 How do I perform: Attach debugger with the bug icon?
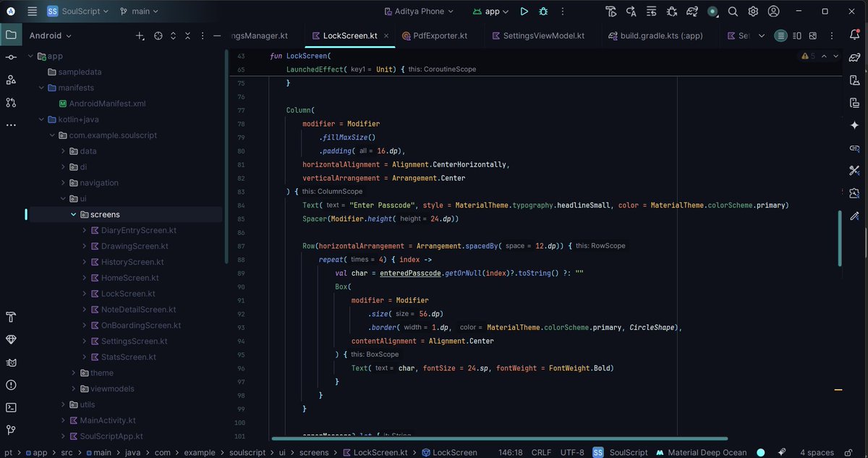point(671,11)
